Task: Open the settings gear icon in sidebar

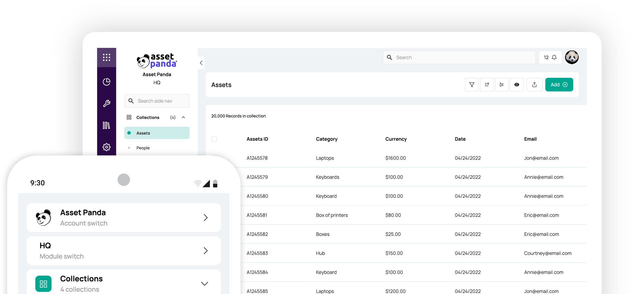Action: tap(107, 147)
